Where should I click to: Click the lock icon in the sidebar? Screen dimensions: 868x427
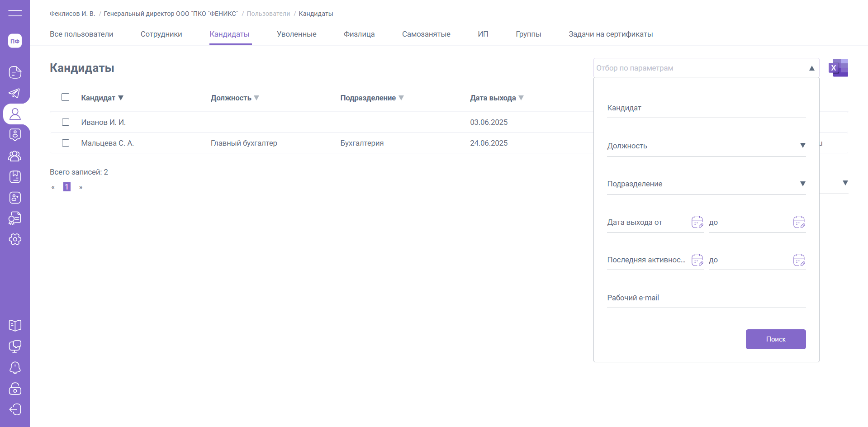click(15, 389)
